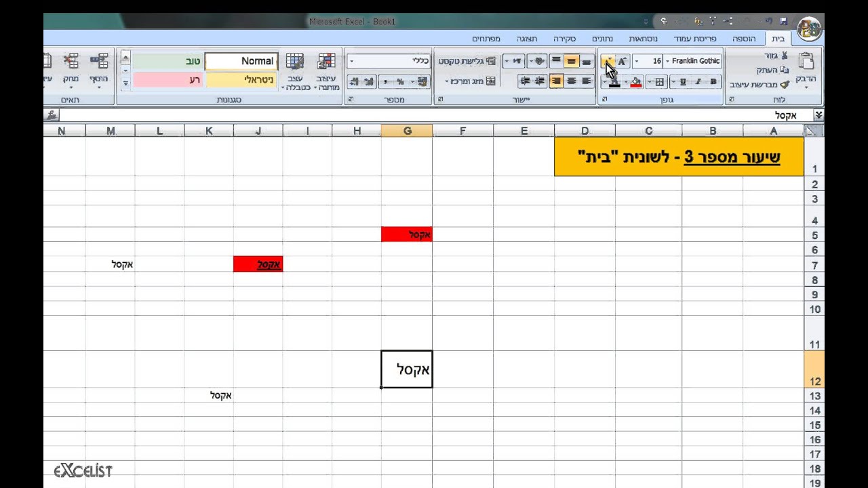Image resolution: width=868 pixels, height=488 pixels.
Task: Open the Font (גופן) dialog launcher
Action: click(604, 100)
